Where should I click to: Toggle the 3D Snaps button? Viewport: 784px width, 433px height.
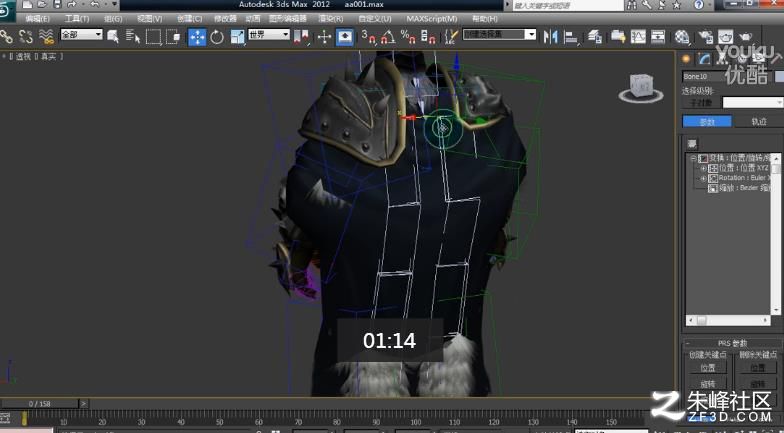click(x=368, y=36)
